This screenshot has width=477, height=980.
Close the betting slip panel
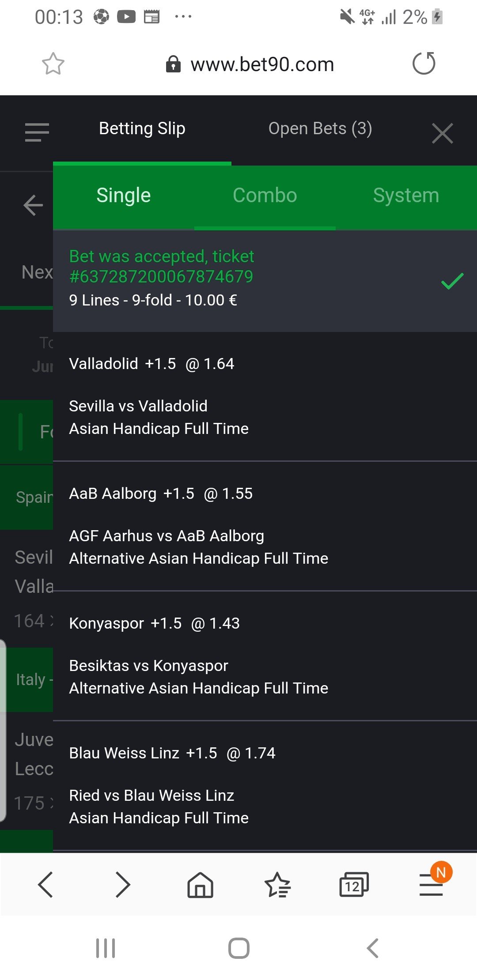click(x=442, y=133)
